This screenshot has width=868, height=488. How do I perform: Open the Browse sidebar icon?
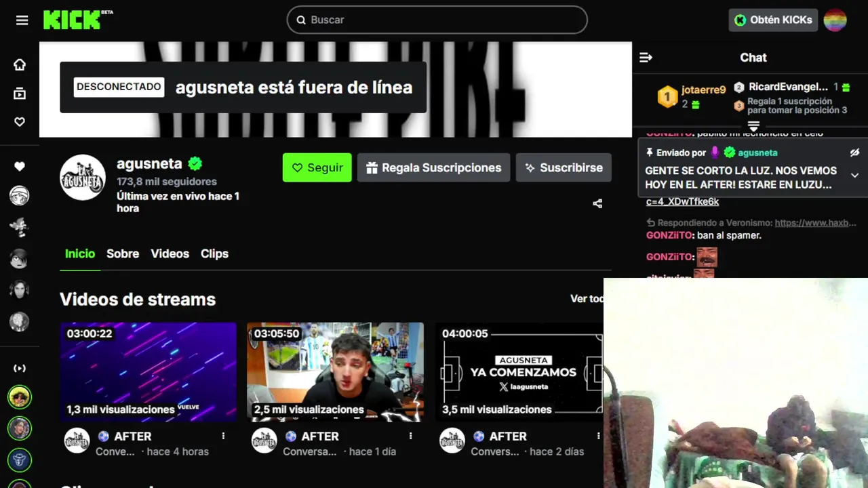[x=20, y=94]
